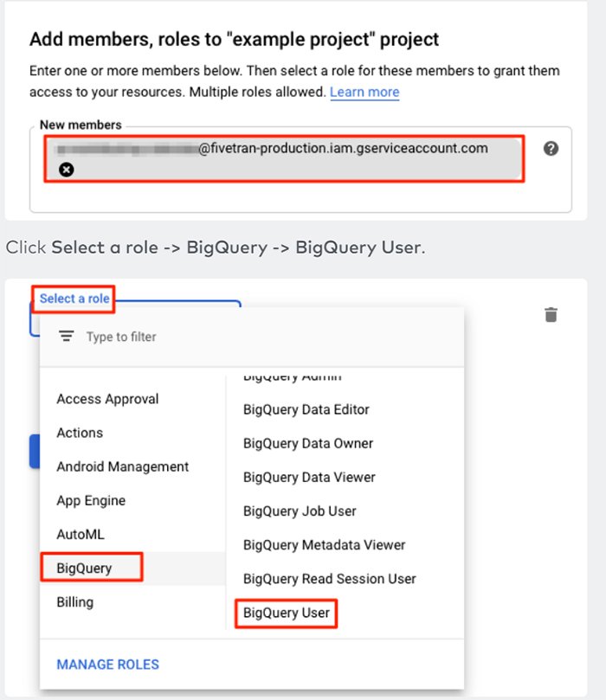Open the Learn more link
The image size is (606, 700).
pos(364,92)
